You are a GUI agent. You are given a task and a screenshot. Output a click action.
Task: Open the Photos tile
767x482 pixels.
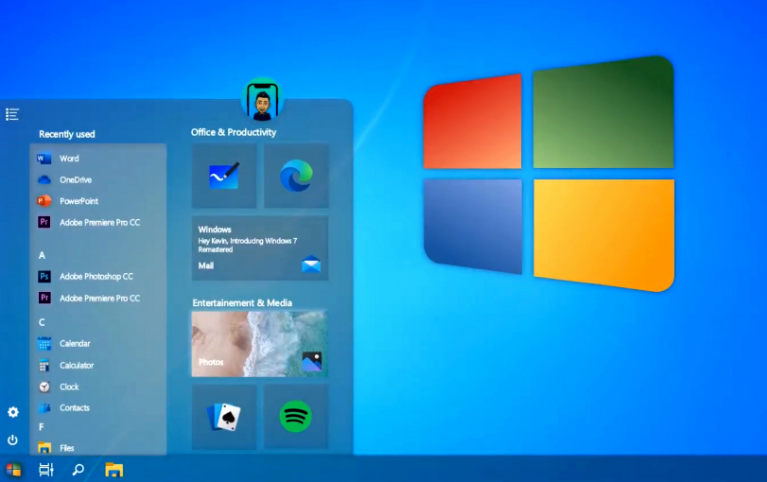260,344
